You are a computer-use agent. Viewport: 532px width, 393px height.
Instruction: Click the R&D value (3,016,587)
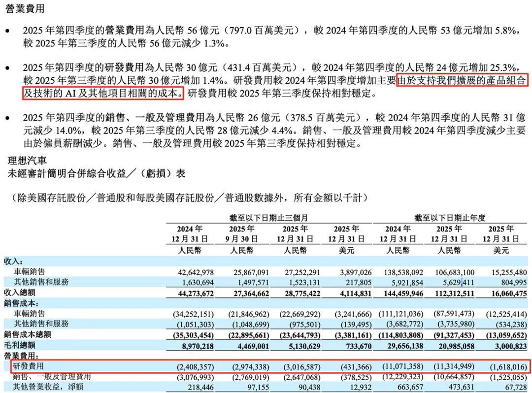302,367
